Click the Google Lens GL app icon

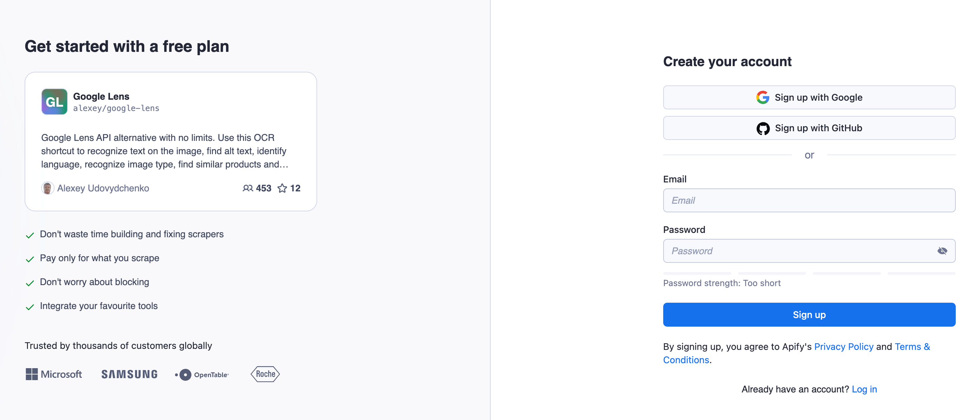(54, 101)
